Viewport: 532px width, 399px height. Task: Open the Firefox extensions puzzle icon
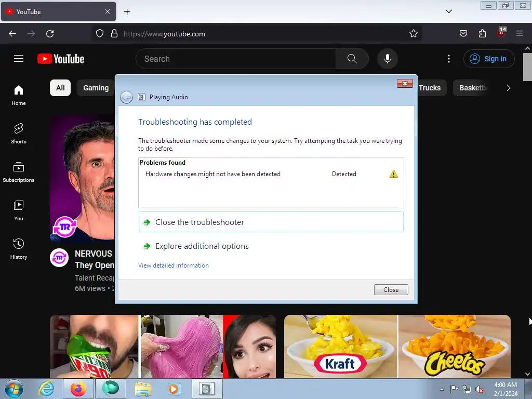point(482,33)
